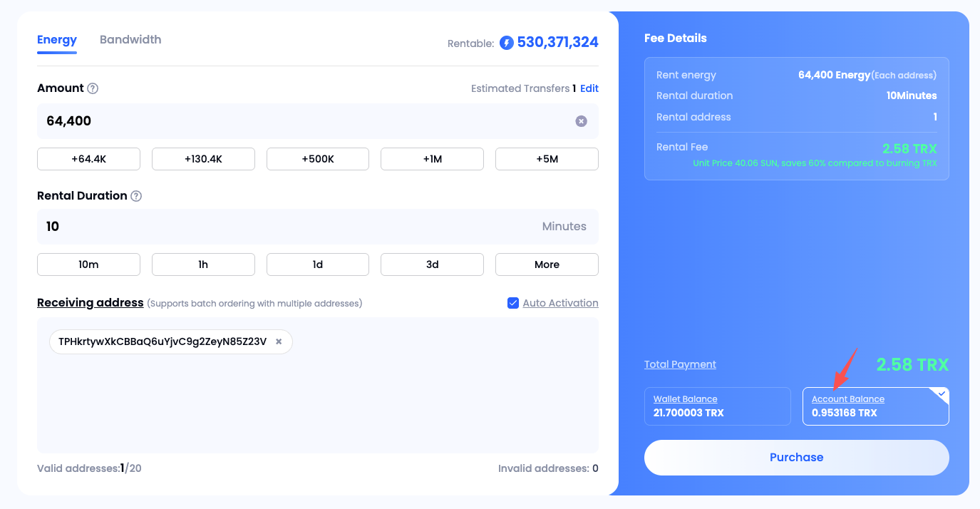Set rental duration to 1h
The width and height of the screenshot is (980, 509).
pyautogui.click(x=203, y=264)
